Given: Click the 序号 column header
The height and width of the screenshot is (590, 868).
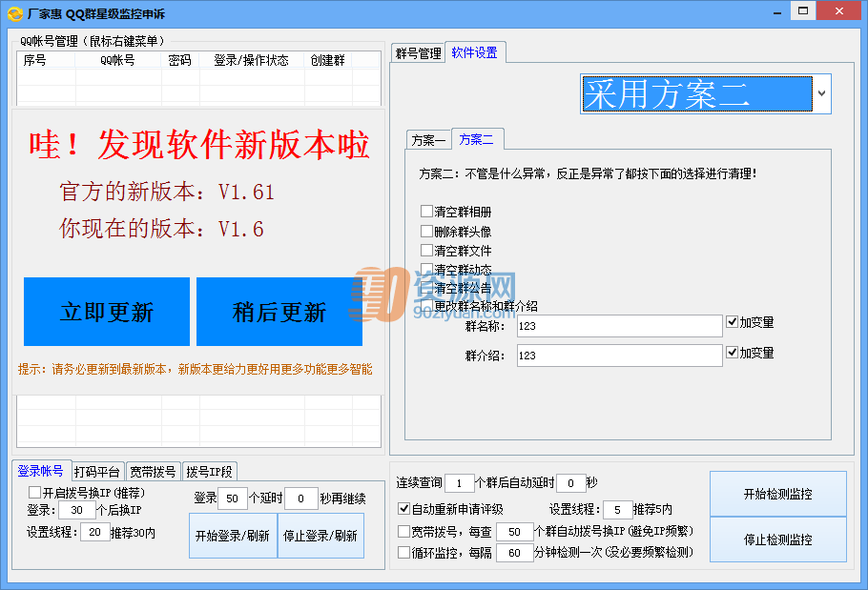Looking at the screenshot, I should pyautogui.click(x=47, y=60).
